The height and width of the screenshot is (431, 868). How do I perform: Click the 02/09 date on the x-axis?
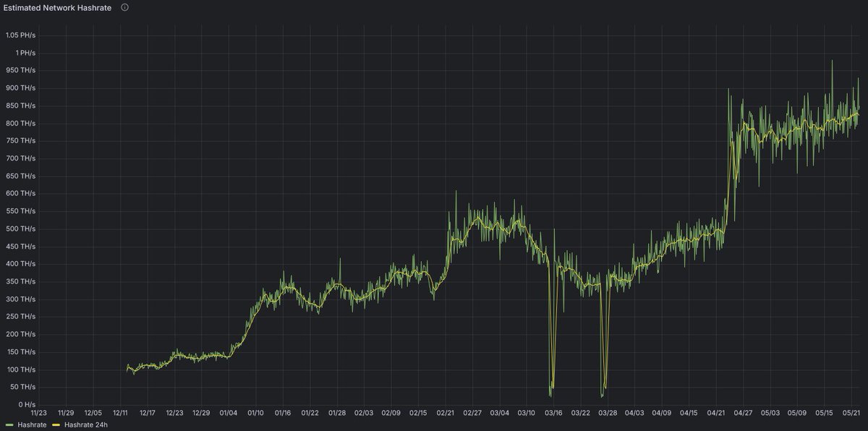[x=391, y=413]
